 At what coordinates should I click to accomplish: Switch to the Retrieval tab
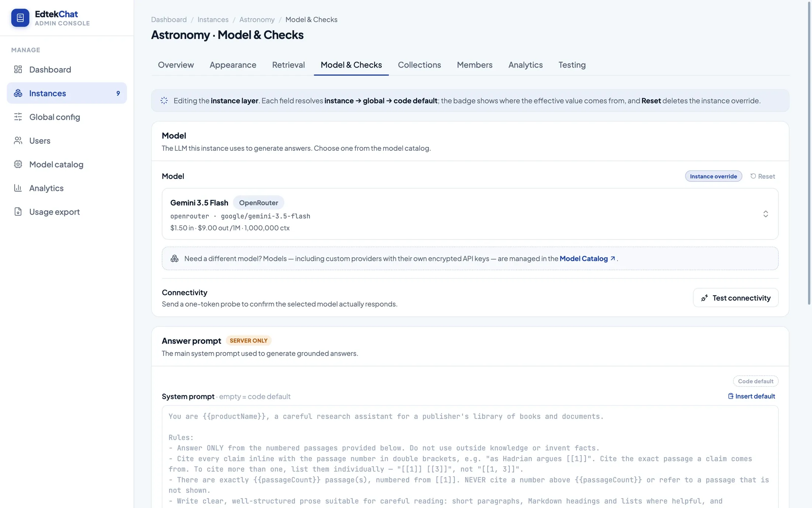[x=288, y=65]
